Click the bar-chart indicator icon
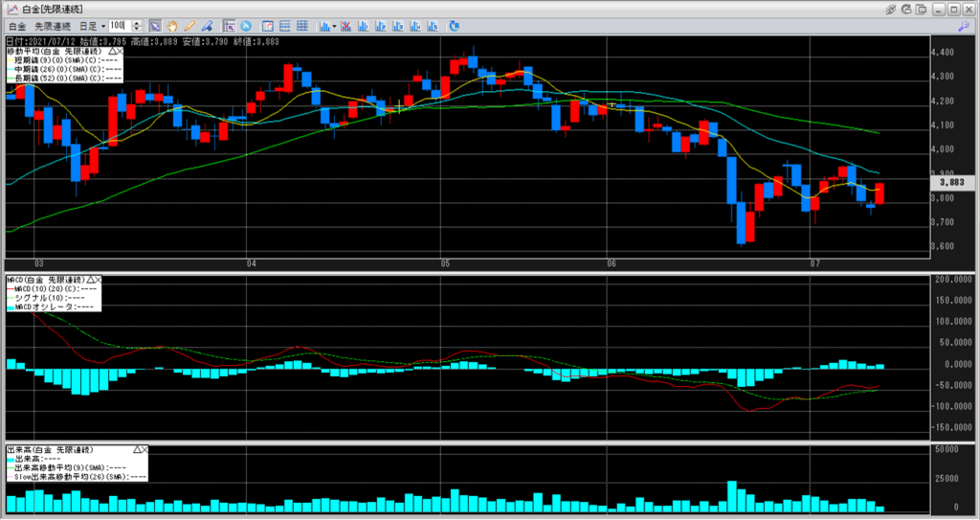This screenshot has height=520, width=980. pos(324,26)
